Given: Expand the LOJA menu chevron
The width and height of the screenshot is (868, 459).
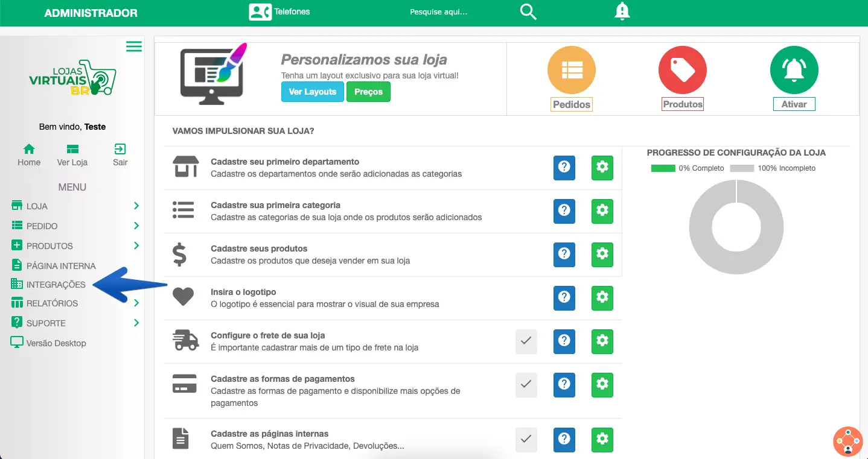Looking at the screenshot, I should click(136, 206).
